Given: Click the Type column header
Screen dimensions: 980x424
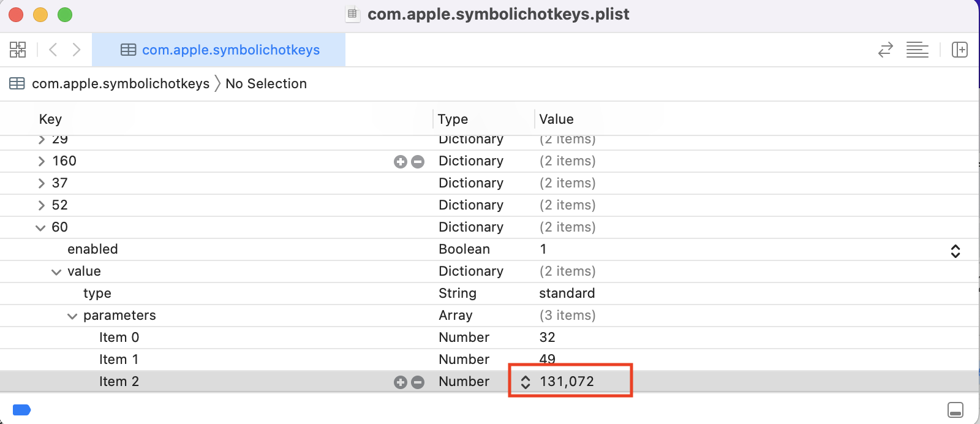Looking at the screenshot, I should (453, 119).
